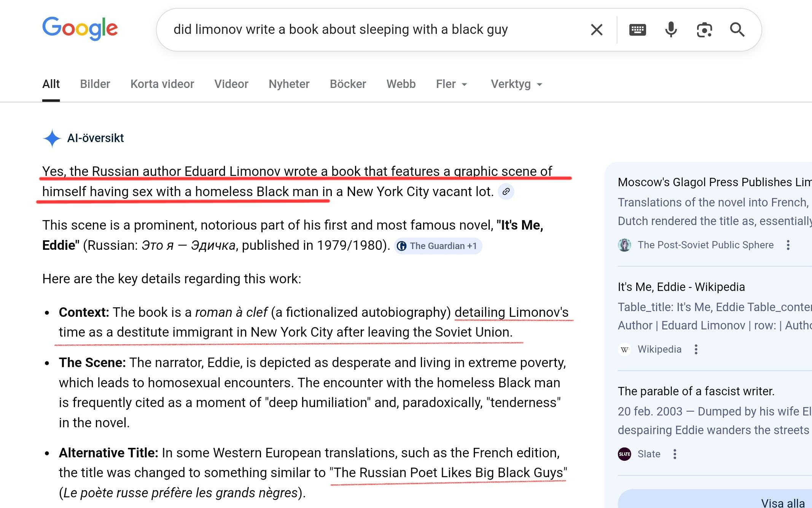
Task: Switch to the Nyheter tab
Action: [x=289, y=84]
